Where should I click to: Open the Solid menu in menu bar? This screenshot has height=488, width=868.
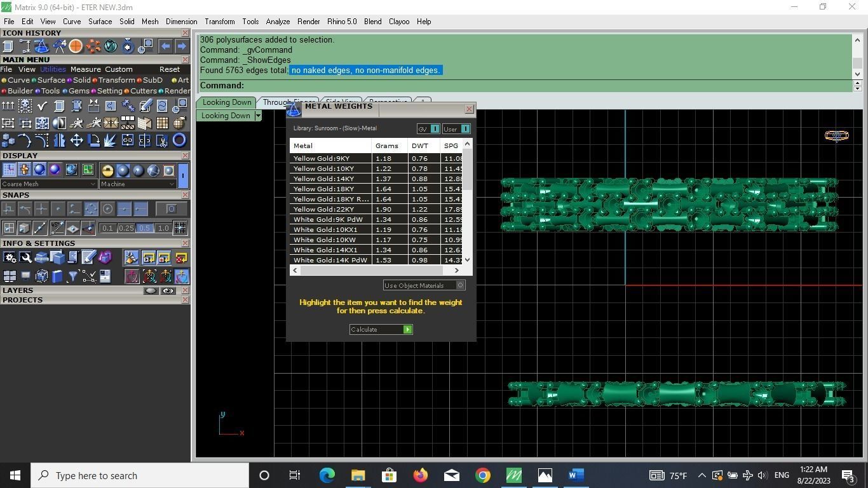point(127,22)
